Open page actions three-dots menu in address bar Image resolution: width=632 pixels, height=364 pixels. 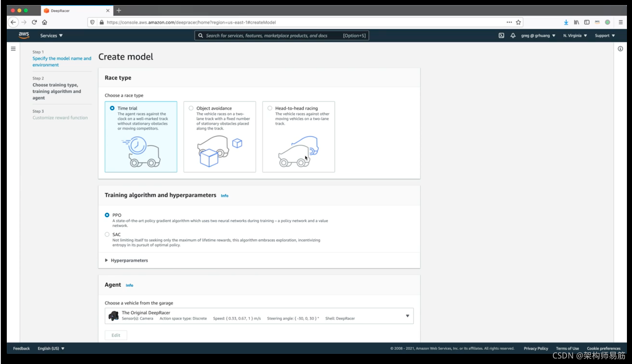point(509,22)
